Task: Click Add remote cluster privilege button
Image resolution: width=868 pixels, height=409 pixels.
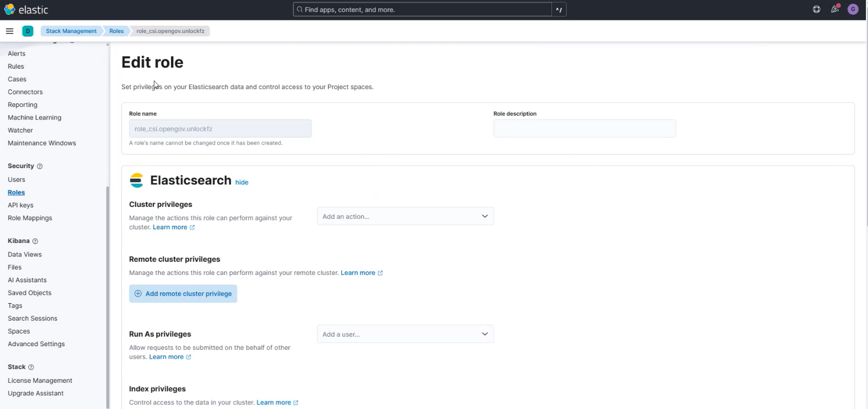Action: click(183, 294)
